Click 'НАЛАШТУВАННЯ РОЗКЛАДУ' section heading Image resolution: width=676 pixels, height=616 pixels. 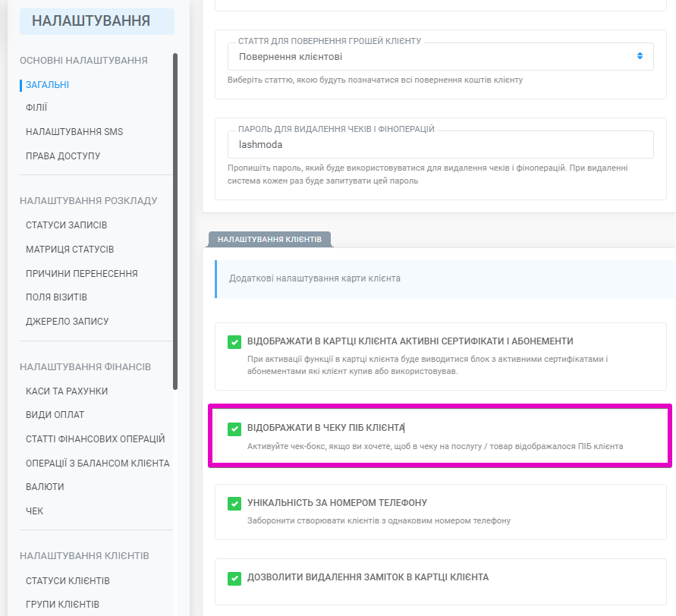coord(88,201)
